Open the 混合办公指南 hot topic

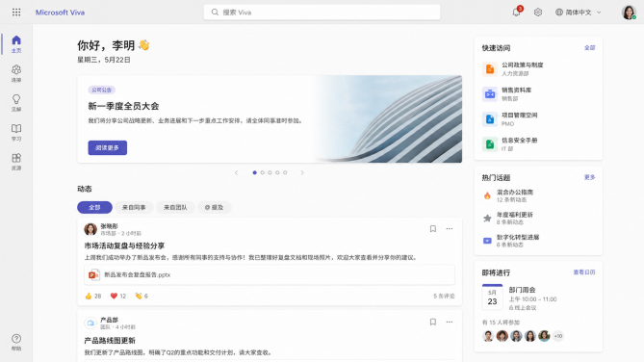515,193
